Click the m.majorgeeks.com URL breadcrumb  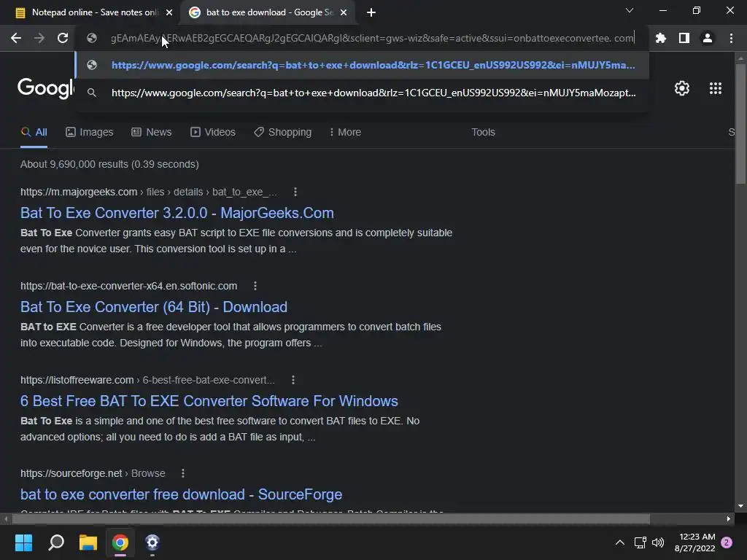(x=149, y=192)
